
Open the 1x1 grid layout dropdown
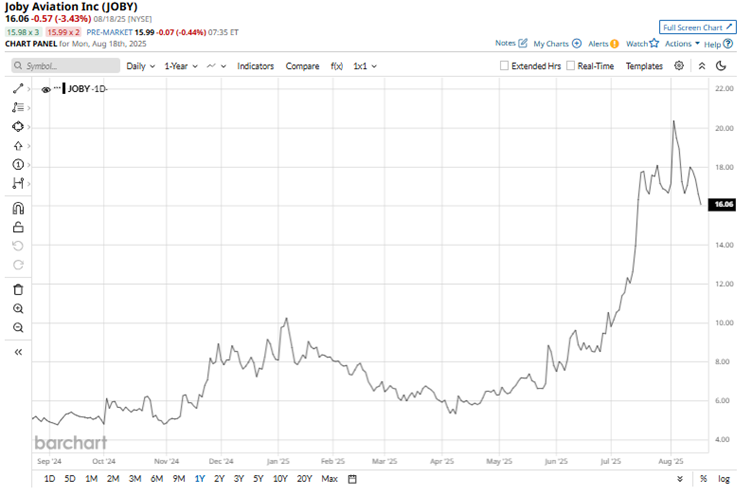tap(365, 66)
